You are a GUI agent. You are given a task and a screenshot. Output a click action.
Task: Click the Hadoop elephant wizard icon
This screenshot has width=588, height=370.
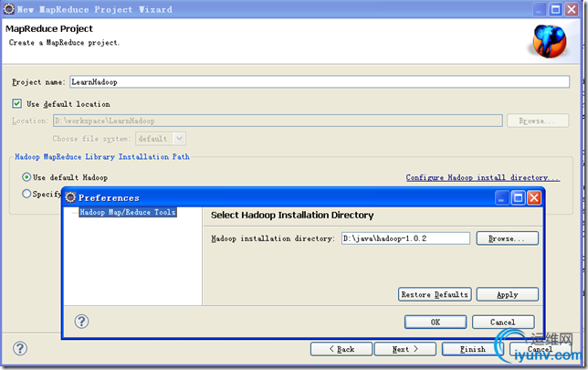550,41
